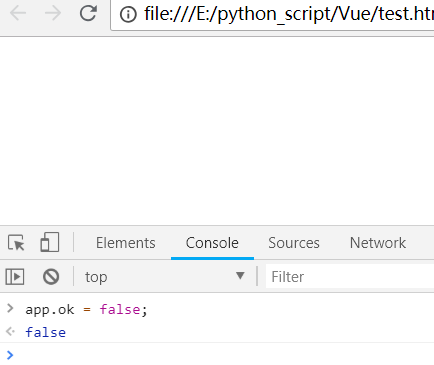Switch to the Elements tab

pyautogui.click(x=126, y=243)
